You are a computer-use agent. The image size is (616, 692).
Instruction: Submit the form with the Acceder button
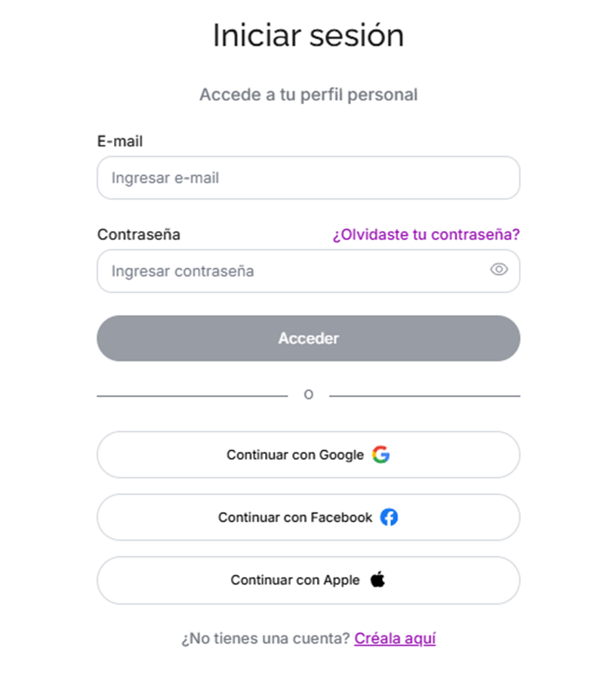[x=308, y=338]
